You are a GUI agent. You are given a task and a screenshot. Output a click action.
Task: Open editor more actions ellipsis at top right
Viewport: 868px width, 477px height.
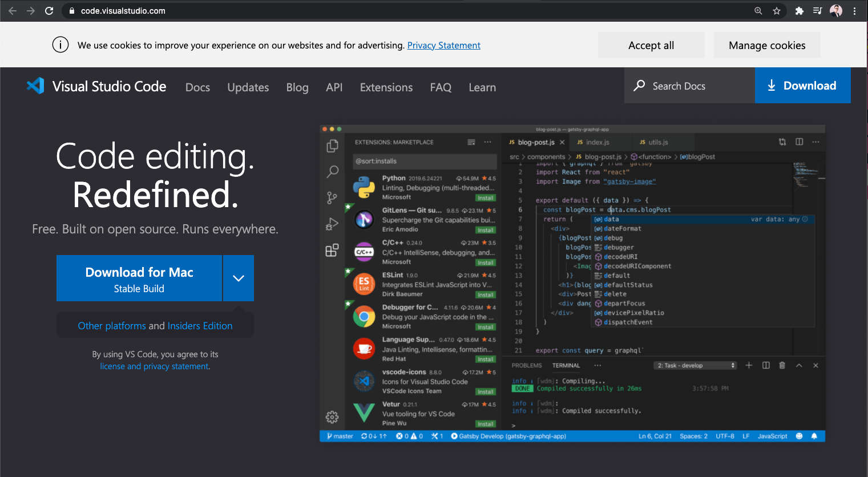pos(816,142)
